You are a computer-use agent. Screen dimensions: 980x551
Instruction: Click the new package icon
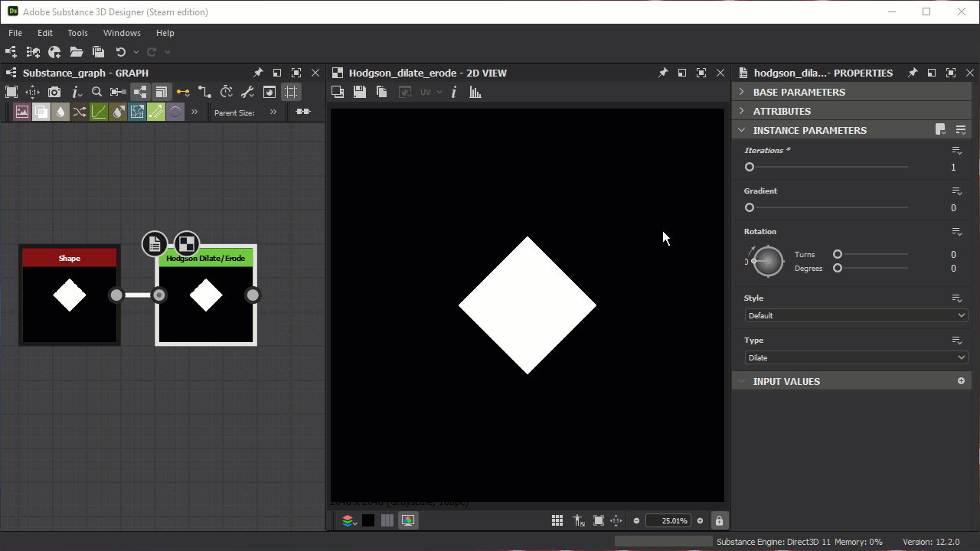[54, 52]
